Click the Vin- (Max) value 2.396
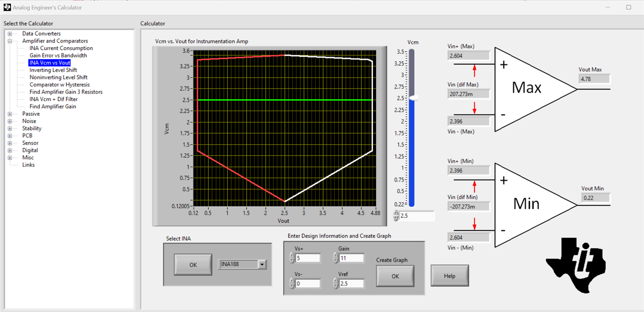This screenshot has height=312, width=644. pyautogui.click(x=469, y=121)
